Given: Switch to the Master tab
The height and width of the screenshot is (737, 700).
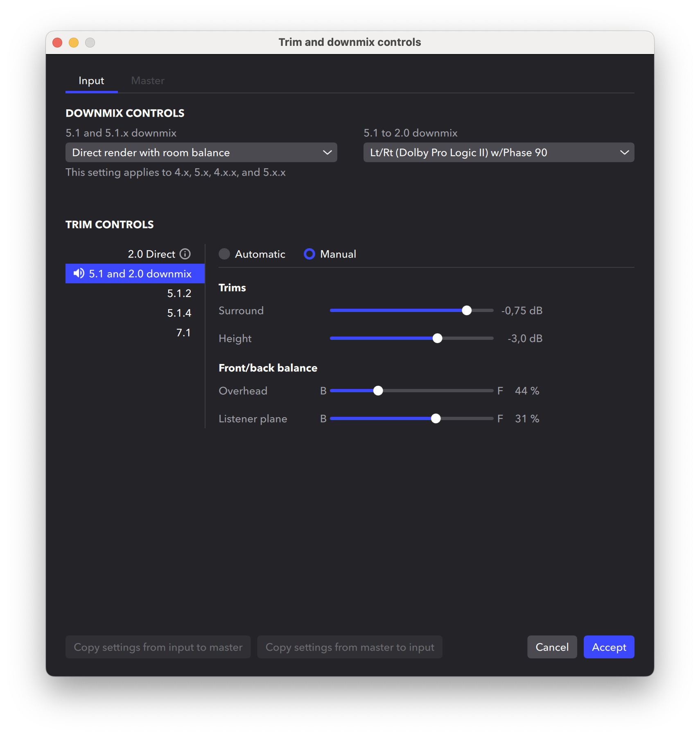Looking at the screenshot, I should [x=147, y=80].
